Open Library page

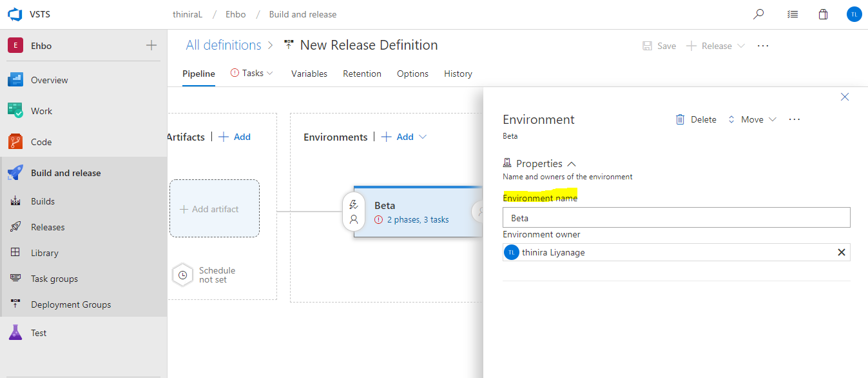44,253
